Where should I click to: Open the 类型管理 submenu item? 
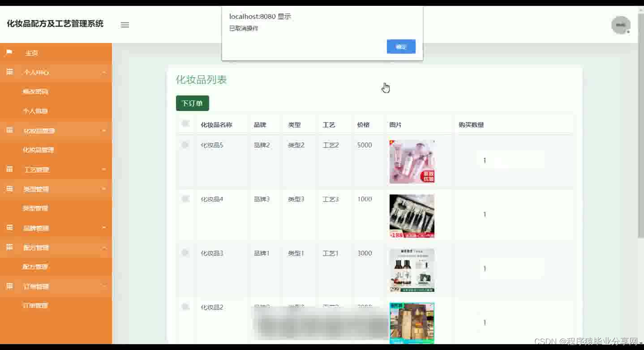point(35,208)
